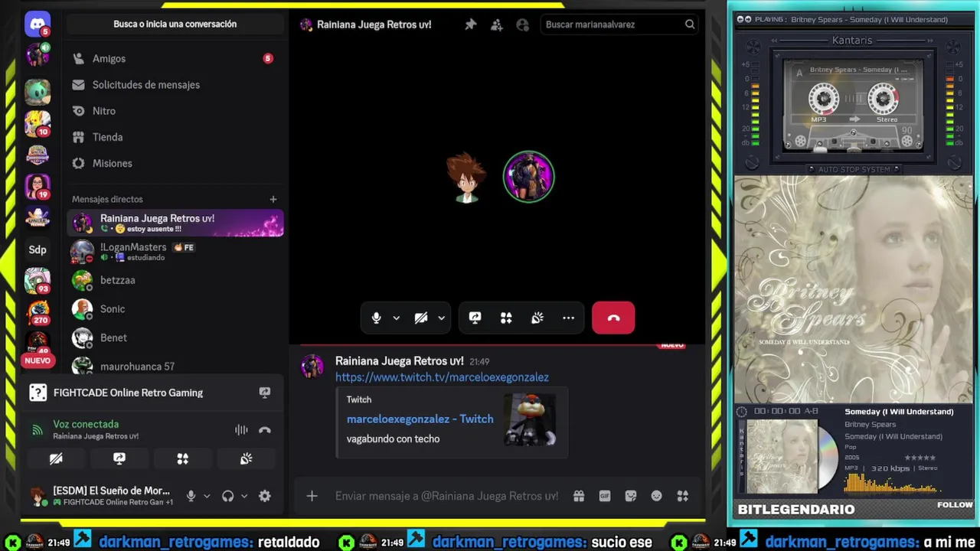Open user settings gear
This screenshot has height=551, width=980.
coord(265,496)
